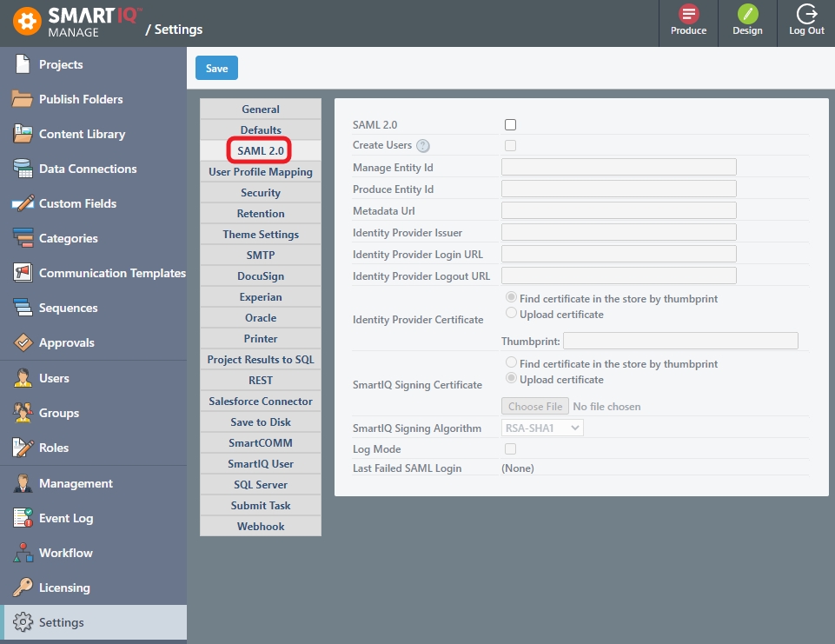Select Identity Provider find certificate by thumbprint
Image resolution: width=835 pixels, height=644 pixels.
pyautogui.click(x=511, y=296)
